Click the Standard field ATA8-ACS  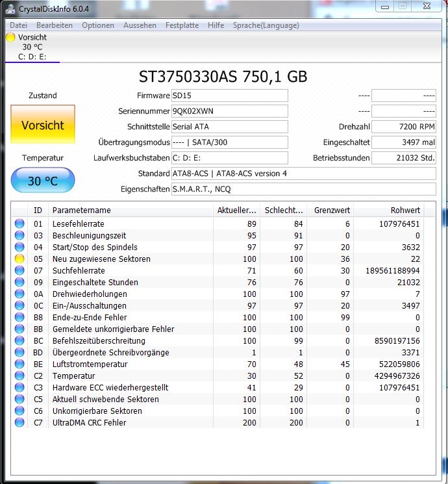click(x=304, y=173)
